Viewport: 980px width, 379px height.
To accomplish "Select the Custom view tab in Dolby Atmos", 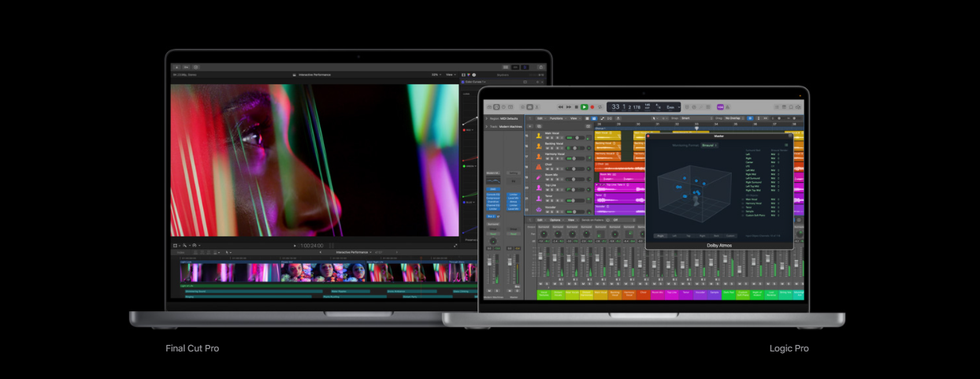I will (730, 236).
